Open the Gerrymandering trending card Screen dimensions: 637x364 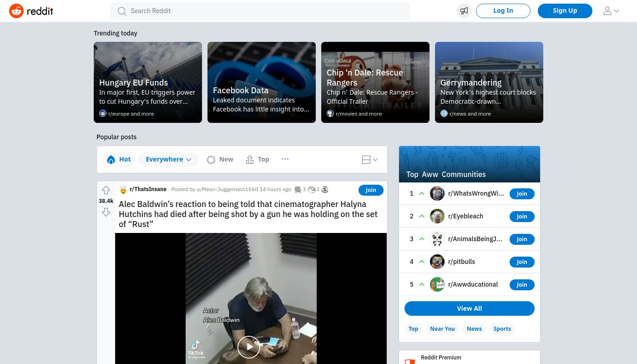tap(489, 82)
